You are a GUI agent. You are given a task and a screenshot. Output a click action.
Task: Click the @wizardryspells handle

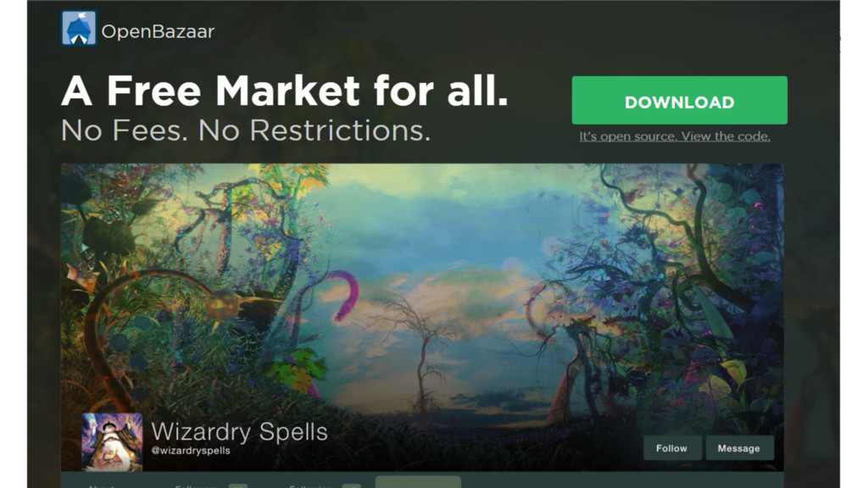[x=191, y=451]
